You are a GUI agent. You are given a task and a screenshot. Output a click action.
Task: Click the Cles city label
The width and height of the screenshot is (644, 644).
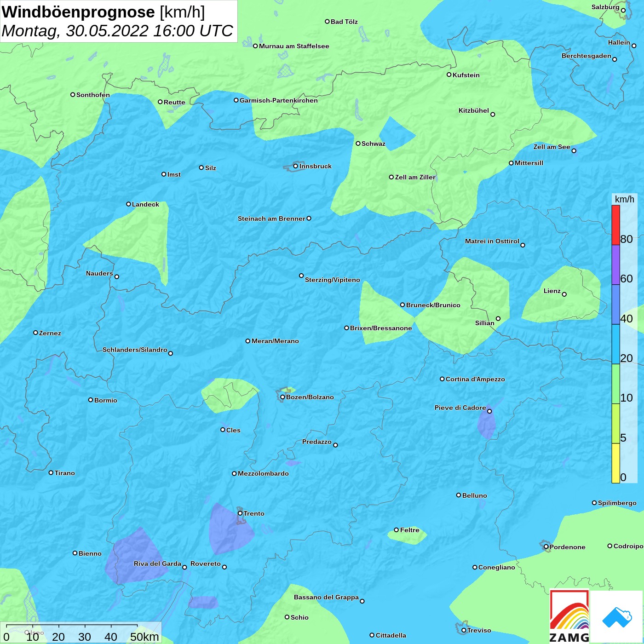click(x=233, y=430)
